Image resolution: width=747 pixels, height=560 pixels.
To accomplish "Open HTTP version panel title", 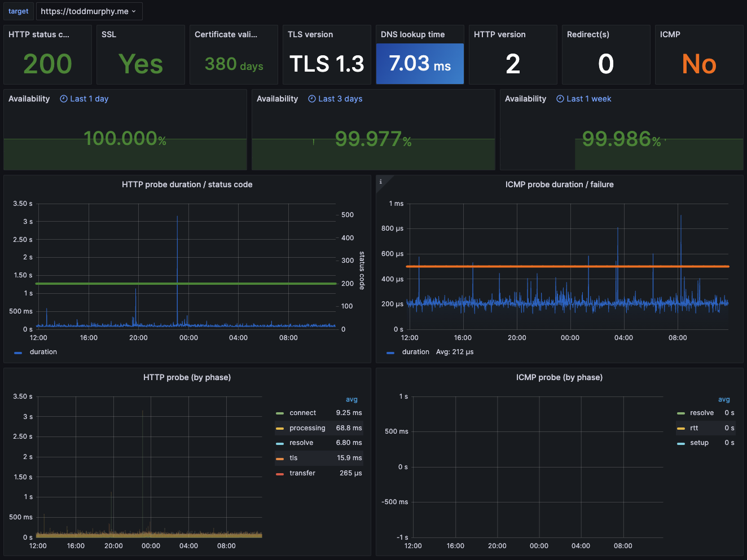I will [499, 34].
